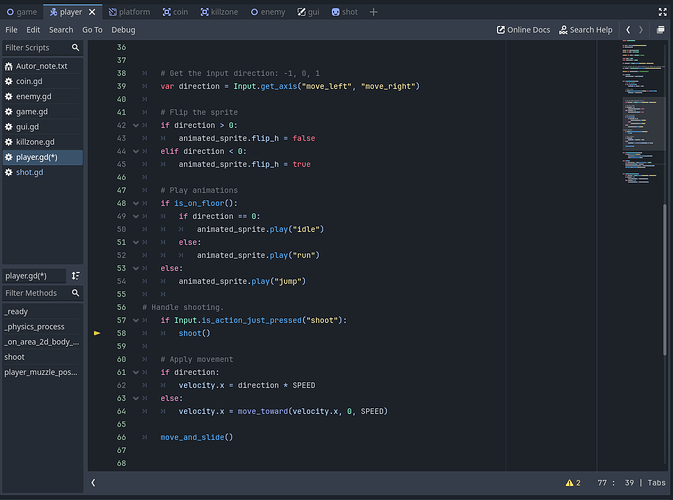The width and height of the screenshot is (673, 500).
Task: Toggle alphabetical sorting of methods icon
Action: point(76,276)
